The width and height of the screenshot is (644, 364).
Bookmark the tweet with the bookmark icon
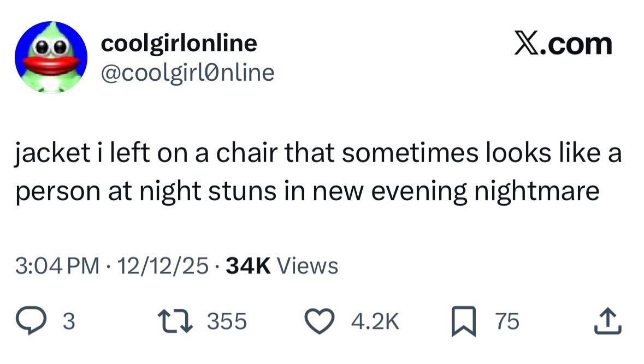tap(464, 321)
